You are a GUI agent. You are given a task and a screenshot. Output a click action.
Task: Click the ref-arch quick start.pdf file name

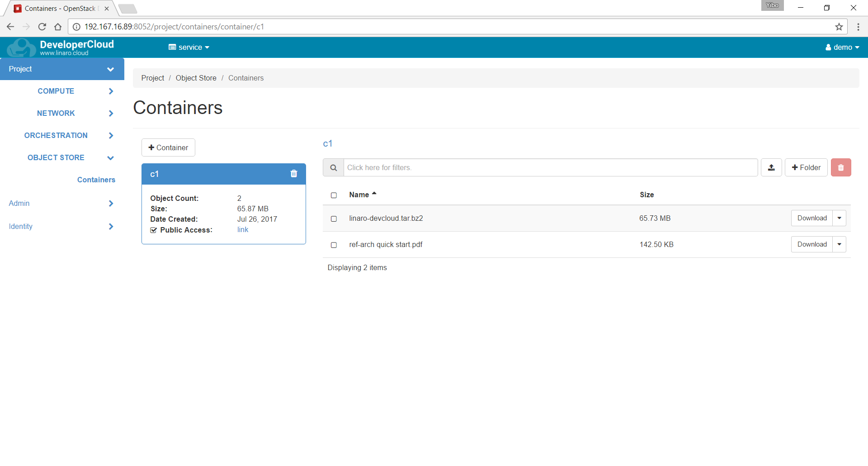pos(386,244)
